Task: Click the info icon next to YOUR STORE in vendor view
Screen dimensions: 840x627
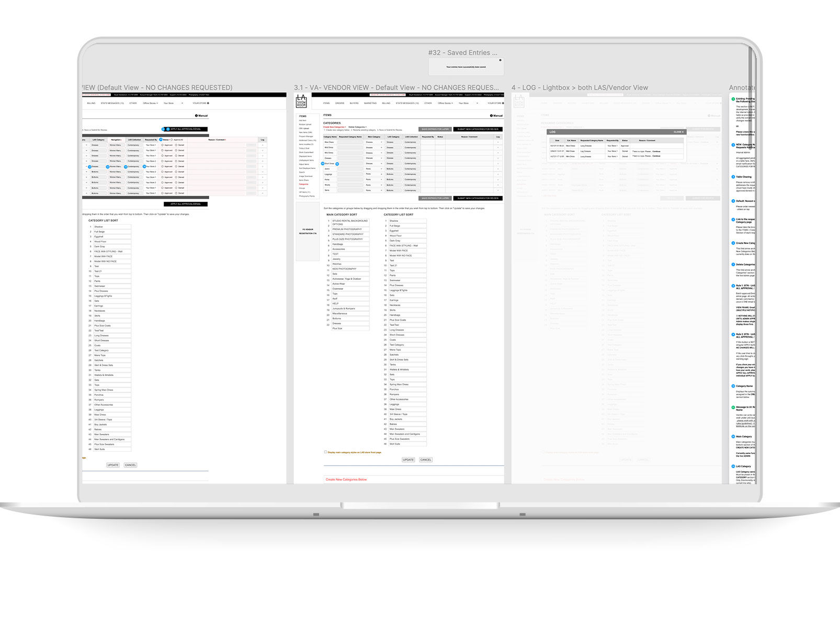Action: tap(503, 103)
